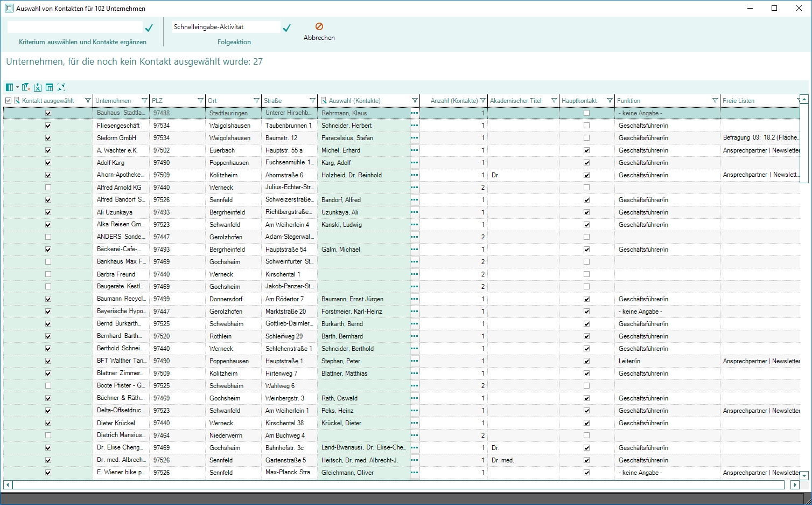The image size is (812, 505).
Task: Click the clear-filter icon with red X
Action: tap(26, 87)
